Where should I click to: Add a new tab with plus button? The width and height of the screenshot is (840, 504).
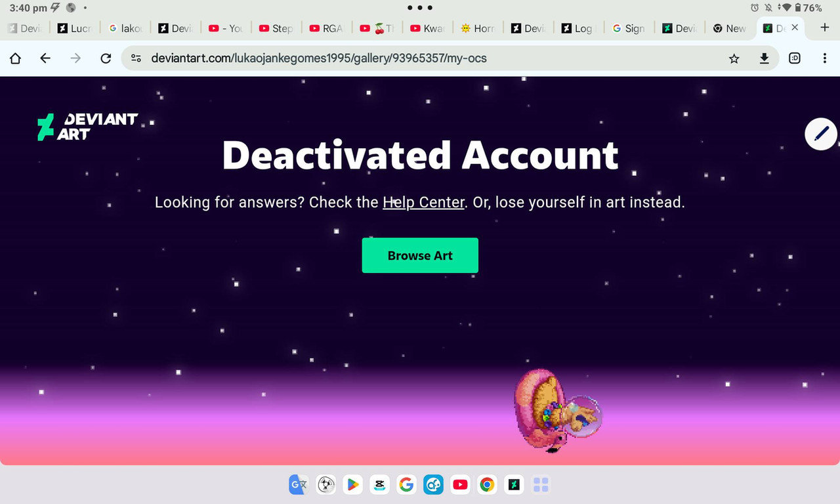pyautogui.click(x=825, y=28)
